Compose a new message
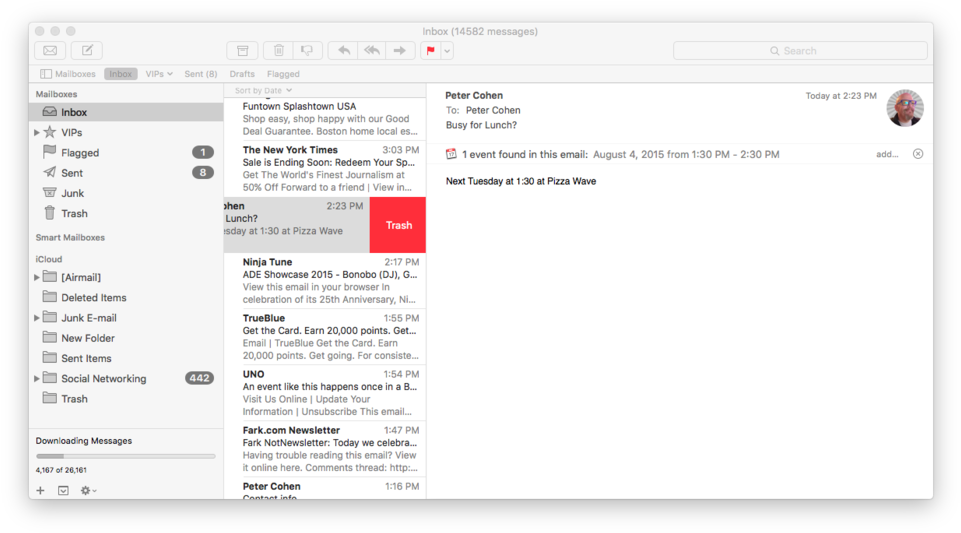 [x=87, y=51]
